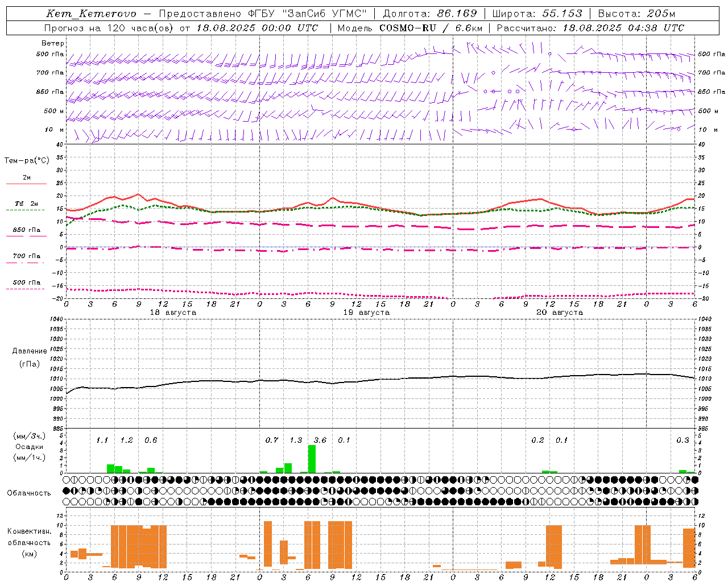Click the "(гПа)" unit under Давление
The image size is (728, 582).
30,364
